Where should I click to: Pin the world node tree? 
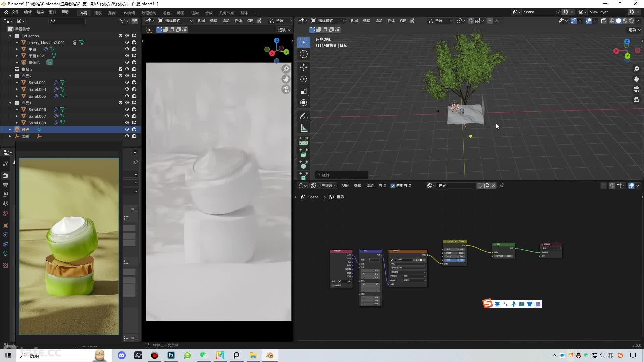pos(502,186)
